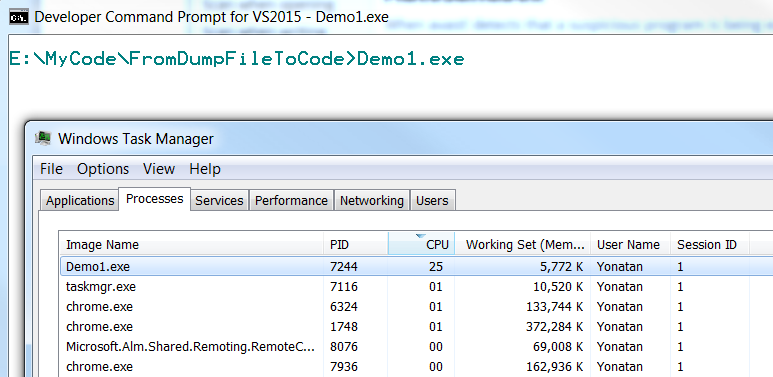
Task: Switch to the Applications tab
Action: 79,201
